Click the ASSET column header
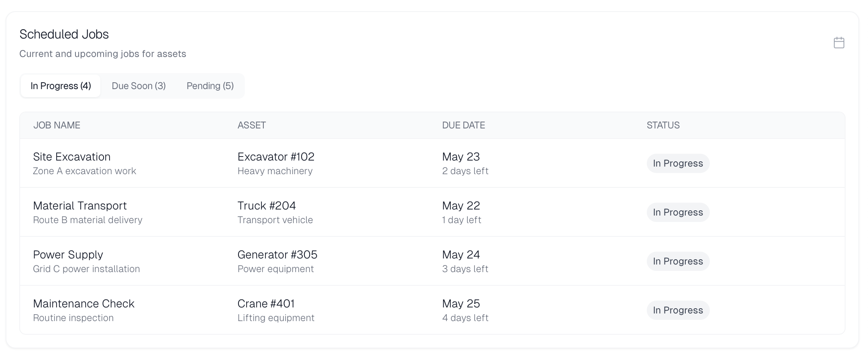 [x=252, y=125]
